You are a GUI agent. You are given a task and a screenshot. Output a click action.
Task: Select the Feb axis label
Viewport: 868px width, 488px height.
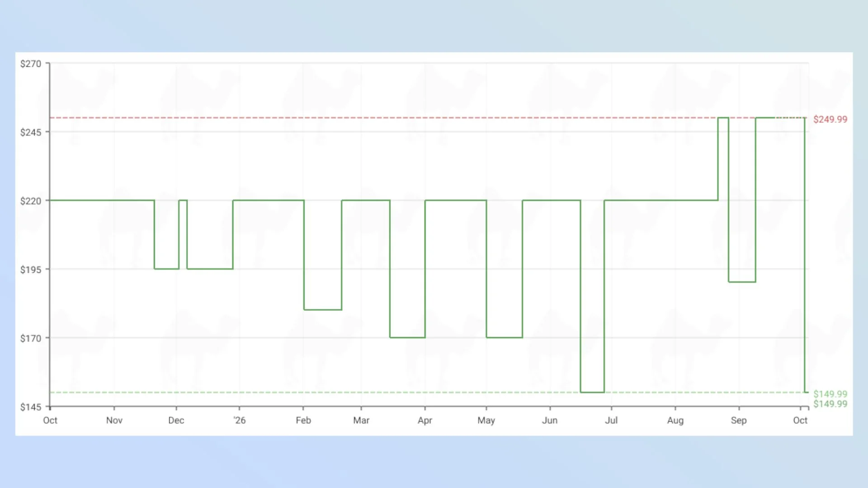coord(303,420)
